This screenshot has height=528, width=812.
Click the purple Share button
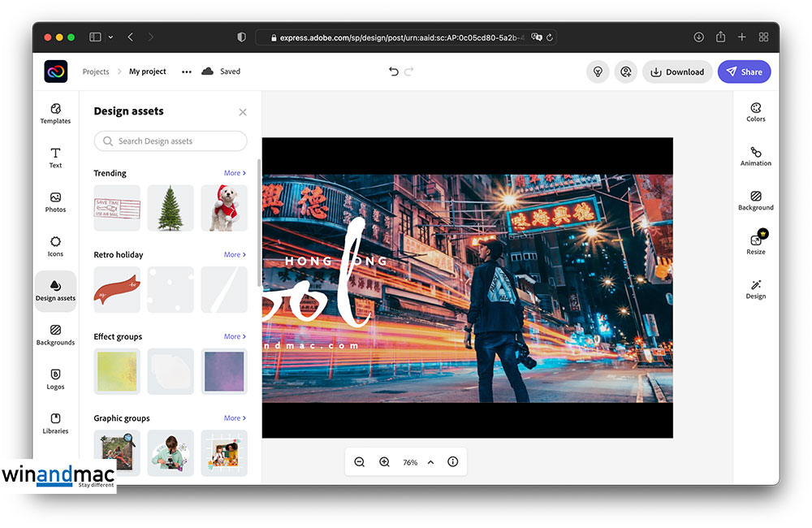[x=744, y=71]
